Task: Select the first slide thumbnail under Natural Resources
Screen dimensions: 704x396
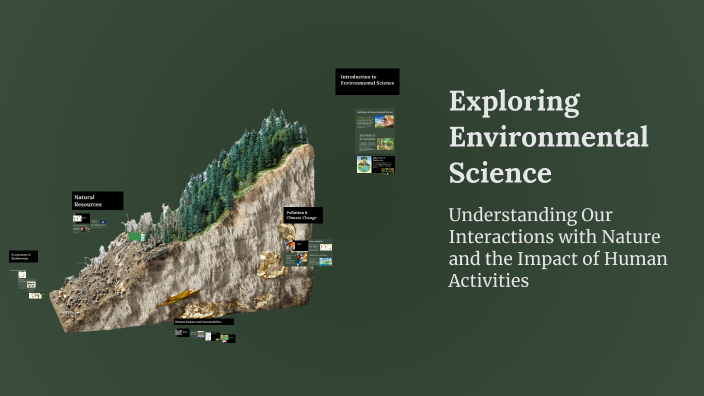Action: 81,219
